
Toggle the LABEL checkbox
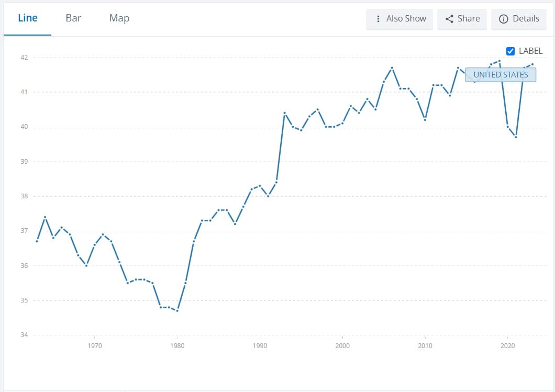[510, 51]
